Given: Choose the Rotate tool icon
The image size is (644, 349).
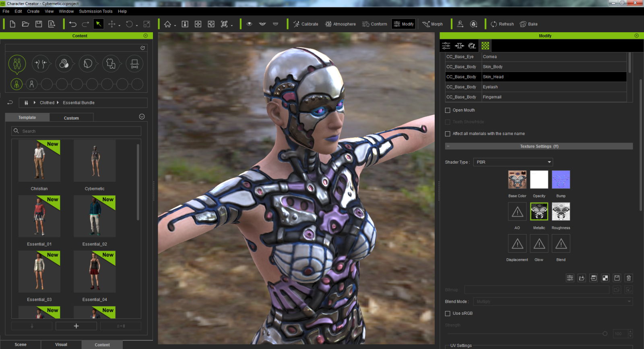Looking at the screenshot, I should coord(129,24).
